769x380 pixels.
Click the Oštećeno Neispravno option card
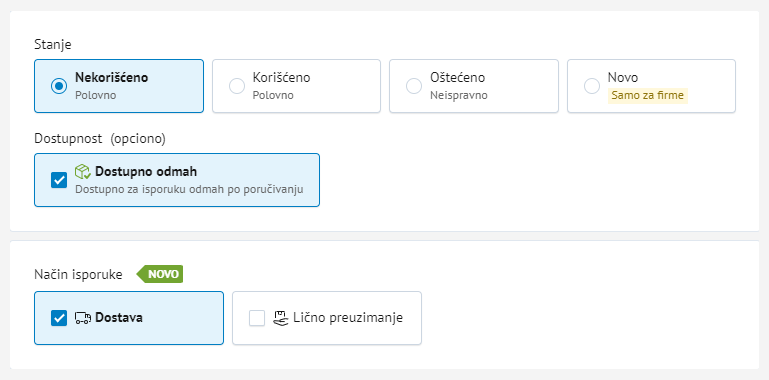click(x=474, y=86)
